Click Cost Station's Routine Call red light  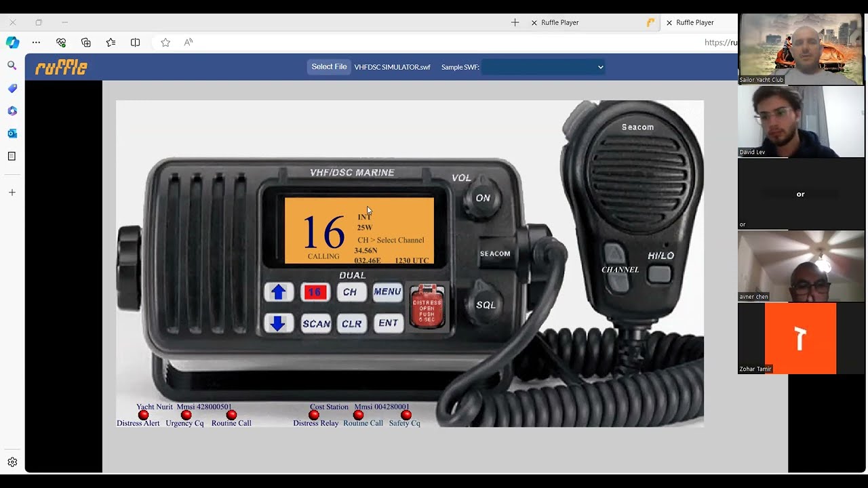pyautogui.click(x=359, y=415)
